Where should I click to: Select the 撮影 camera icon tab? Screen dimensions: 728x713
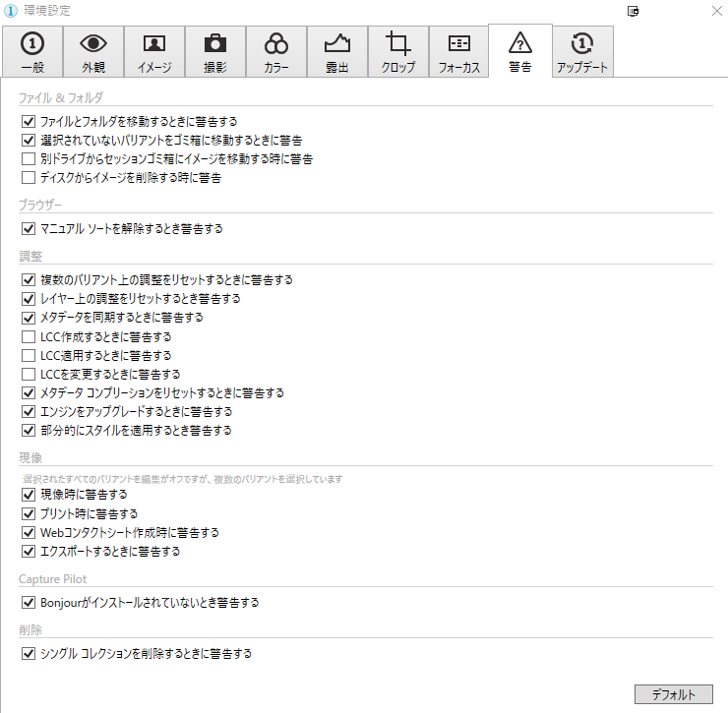tap(215, 52)
